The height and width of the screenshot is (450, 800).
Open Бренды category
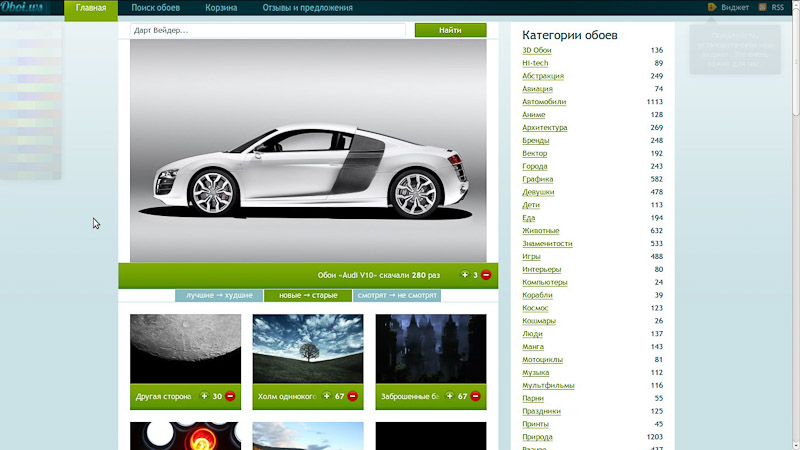coord(536,140)
